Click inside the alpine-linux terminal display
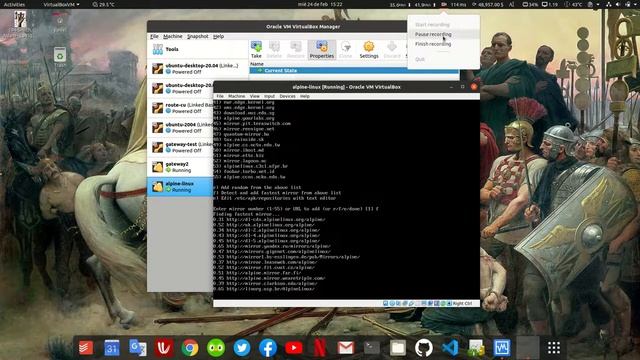Image resolution: width=640 pixels, height=360 pixels. coord(347,200)
